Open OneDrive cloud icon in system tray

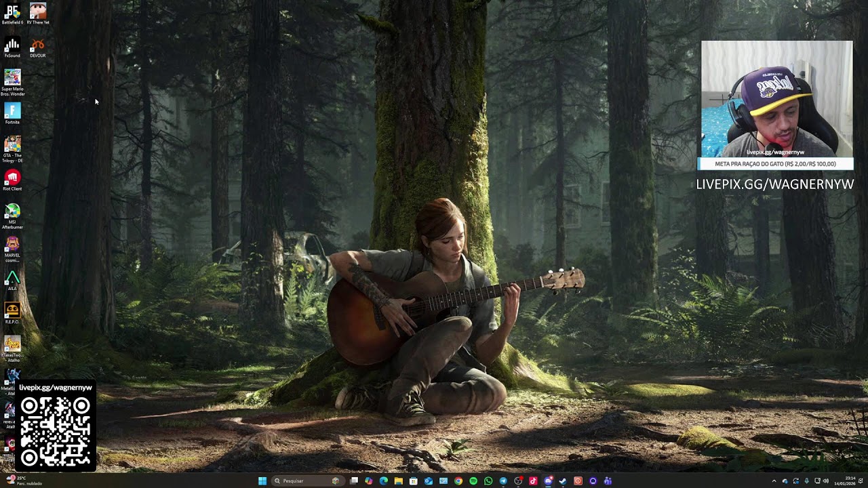[x=785, y=481]
